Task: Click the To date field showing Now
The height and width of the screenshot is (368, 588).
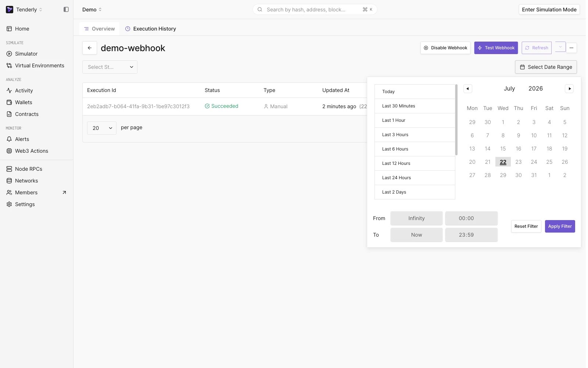Action: point(416,235)
